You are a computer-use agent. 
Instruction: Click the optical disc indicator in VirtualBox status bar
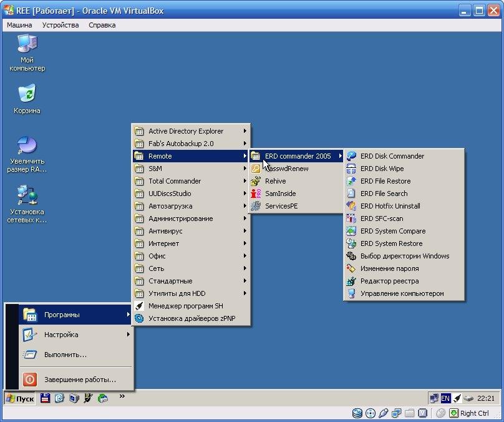pos(371,413)
